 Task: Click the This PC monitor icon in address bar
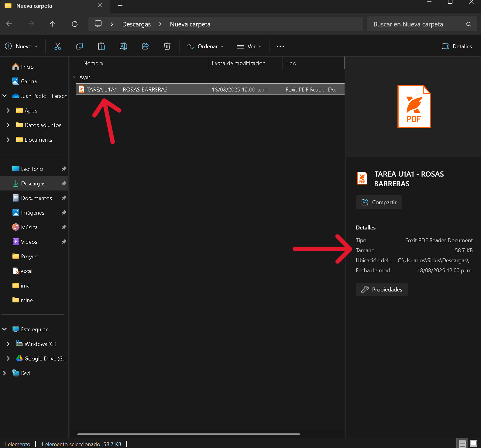pos(98,24)
